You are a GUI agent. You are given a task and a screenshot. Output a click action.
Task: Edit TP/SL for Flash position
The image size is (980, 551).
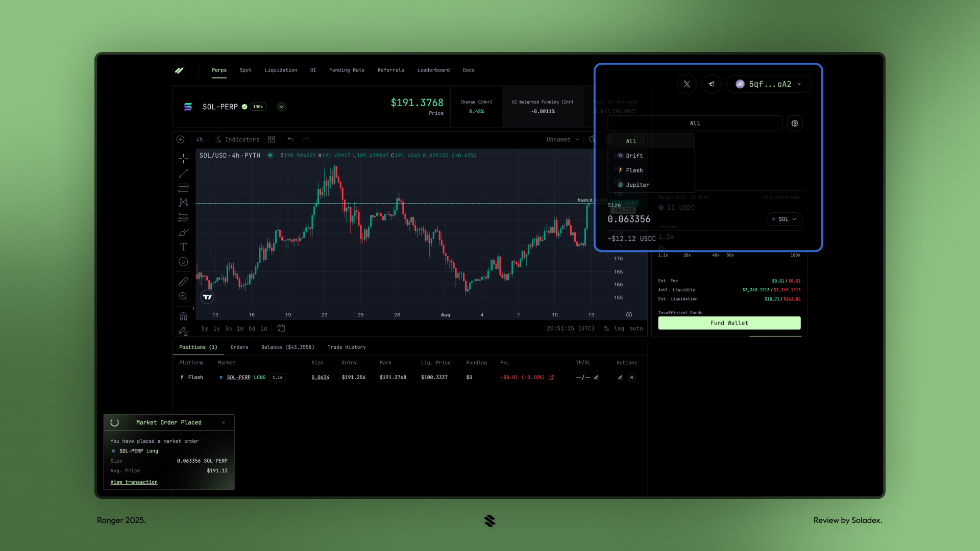pyautogui.click(x=596, y=378)
